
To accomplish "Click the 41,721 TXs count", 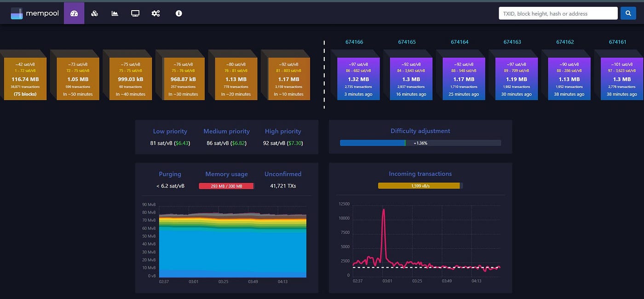I will (283, 186).
